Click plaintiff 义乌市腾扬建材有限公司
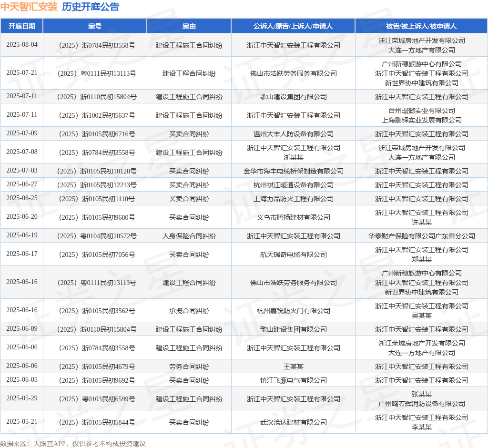488x448 pixels. coord(293,218)
